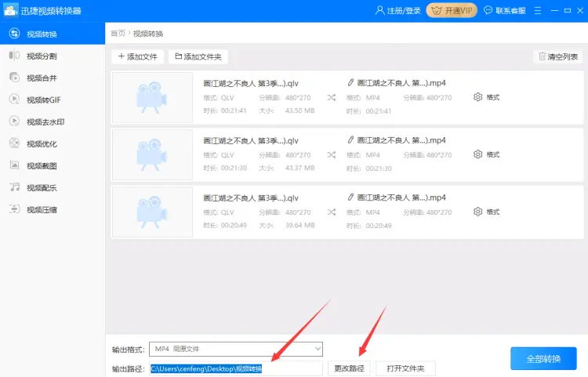Open the 视频分割 sidebar section
This screenshot has height=377, width=588.
(53, 56)
